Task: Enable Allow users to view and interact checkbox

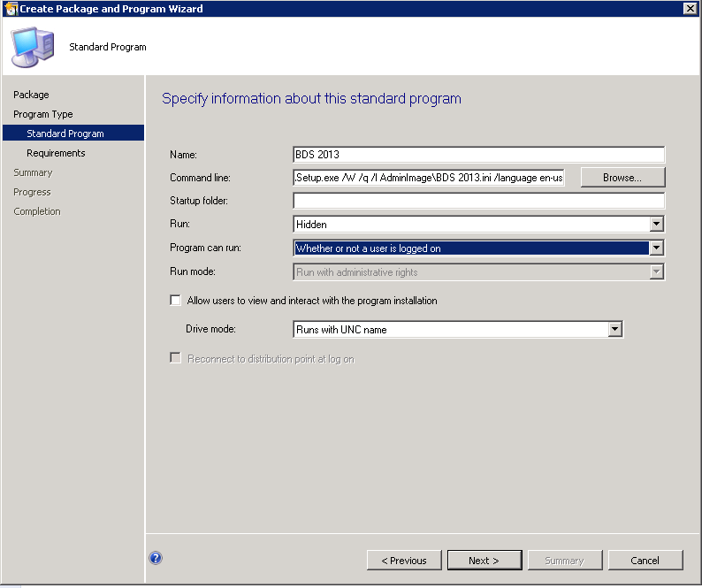Action: [175, 300]
